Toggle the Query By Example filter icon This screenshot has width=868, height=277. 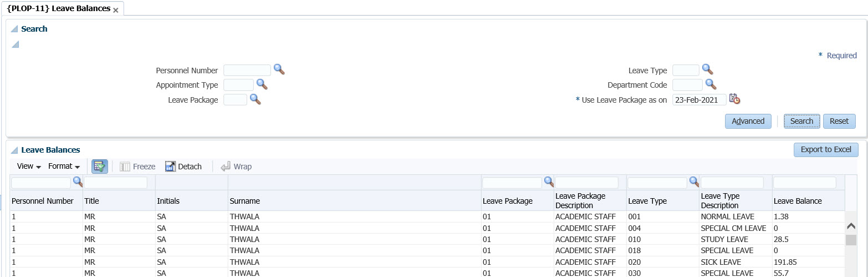[100, 167]
